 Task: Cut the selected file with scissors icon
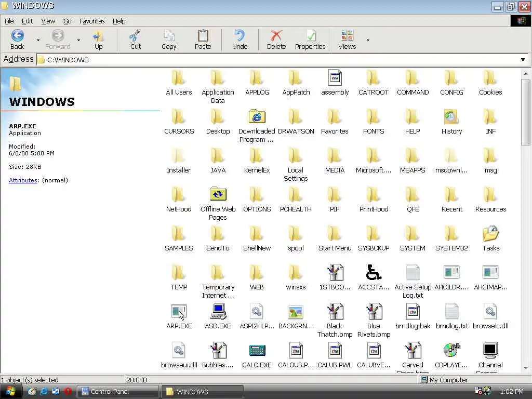(x=136, y=39)
